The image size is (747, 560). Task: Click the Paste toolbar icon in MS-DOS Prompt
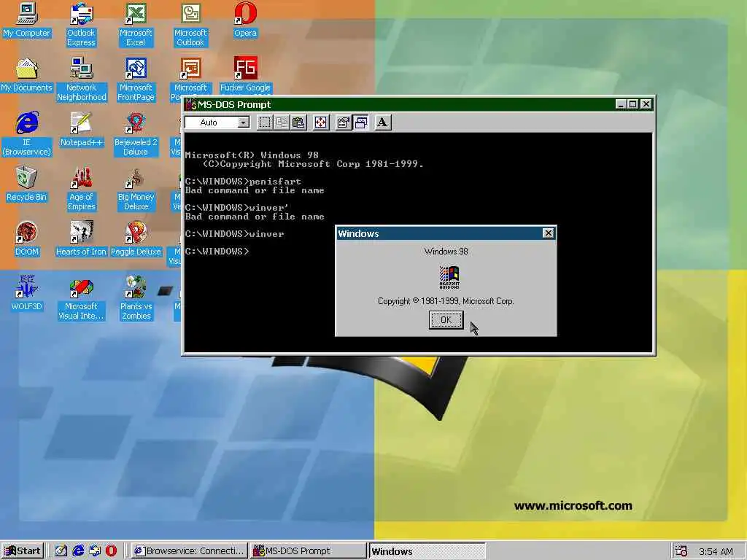[x=298, y=122]
